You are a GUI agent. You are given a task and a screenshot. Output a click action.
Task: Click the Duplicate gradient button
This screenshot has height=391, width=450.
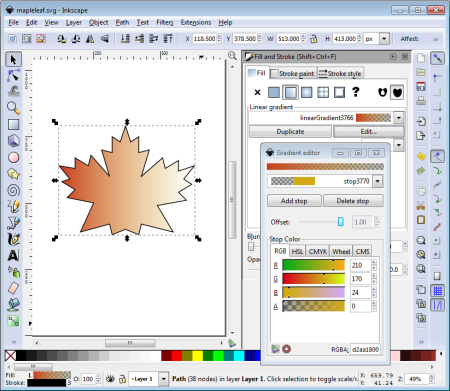[x=290, y=131]
